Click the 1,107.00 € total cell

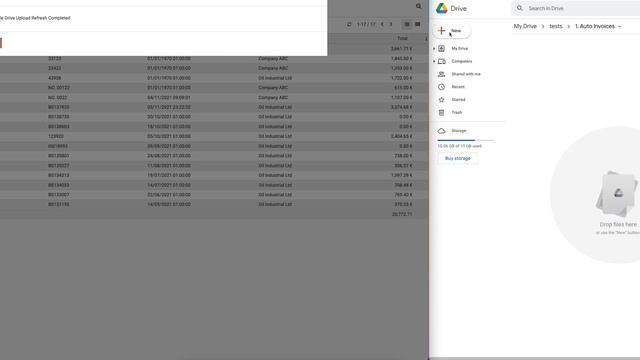pos(402,98)
